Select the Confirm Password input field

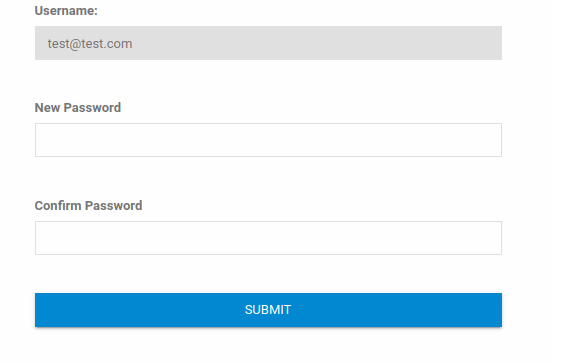point(268,238)
